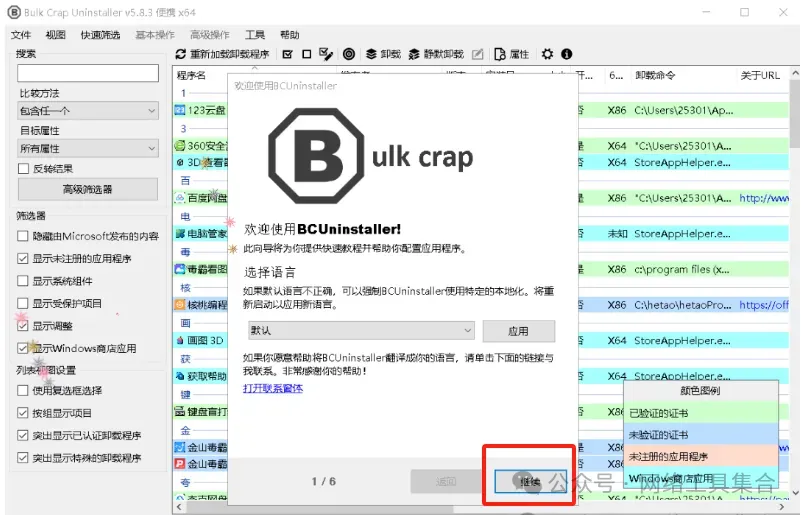Click the 继续 button in wizard
Viewport: 801px width, 515px height.
[530, 481]
